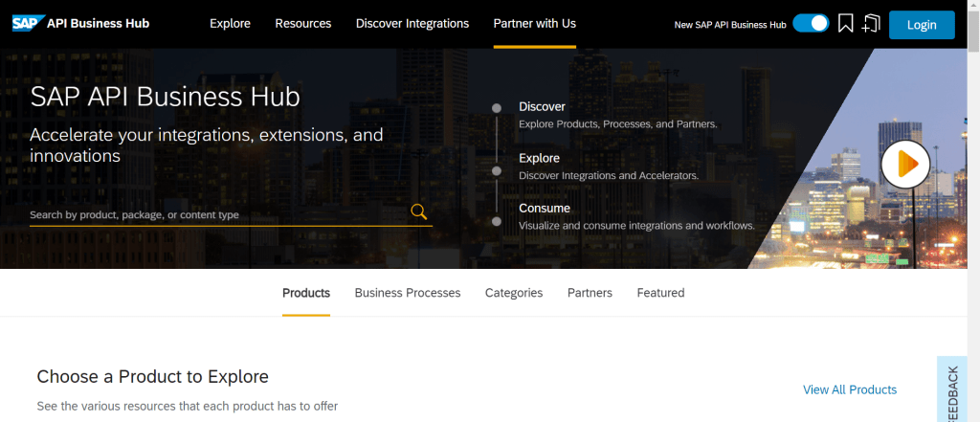The height and width of the screenshot is (422, 980).
Task: Select the Products tab
Action: pyautogui.click(x=306, y=293)
